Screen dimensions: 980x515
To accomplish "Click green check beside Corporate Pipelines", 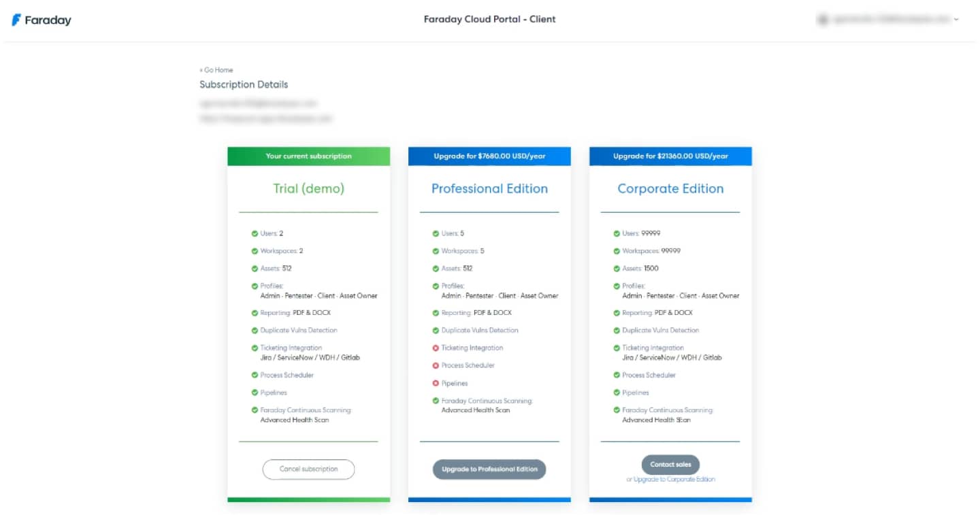I will click(617, 393).
